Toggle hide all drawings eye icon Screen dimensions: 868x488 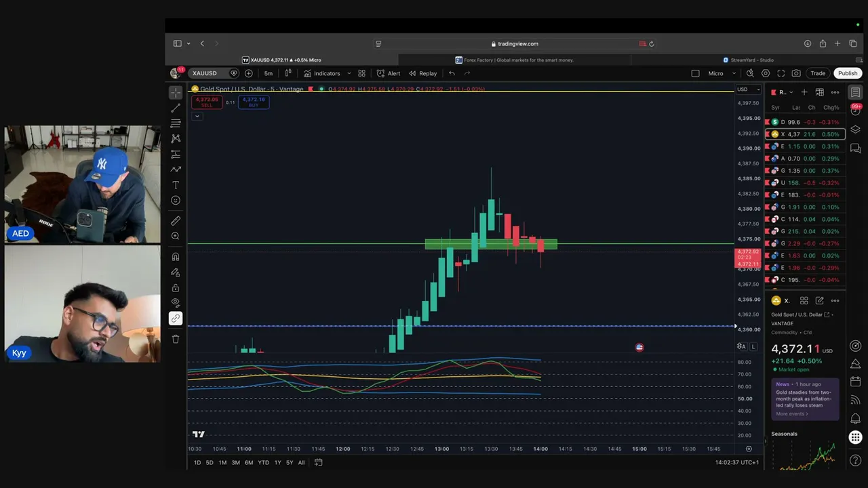(176, 302)
